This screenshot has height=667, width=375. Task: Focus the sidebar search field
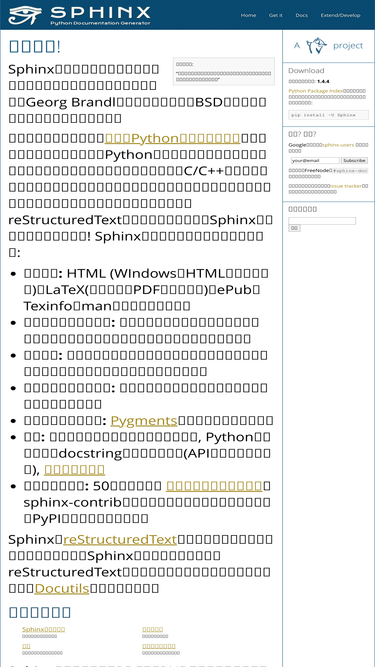(322, 221)
